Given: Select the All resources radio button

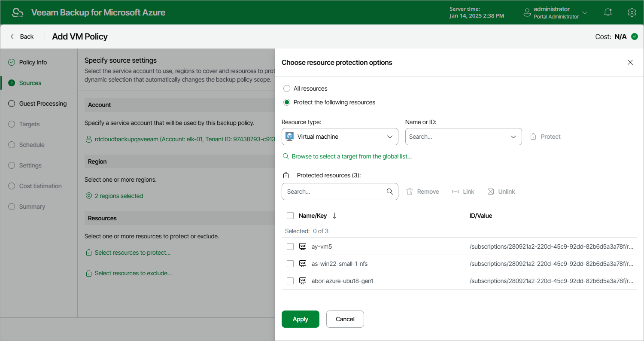Looking at the screenshot, I should point(287,88).
